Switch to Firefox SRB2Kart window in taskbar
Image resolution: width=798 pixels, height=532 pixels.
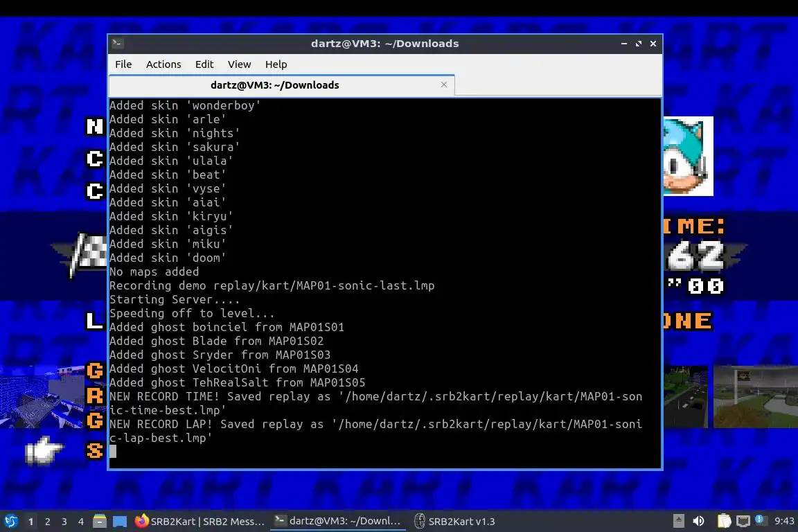pos(199,522)
